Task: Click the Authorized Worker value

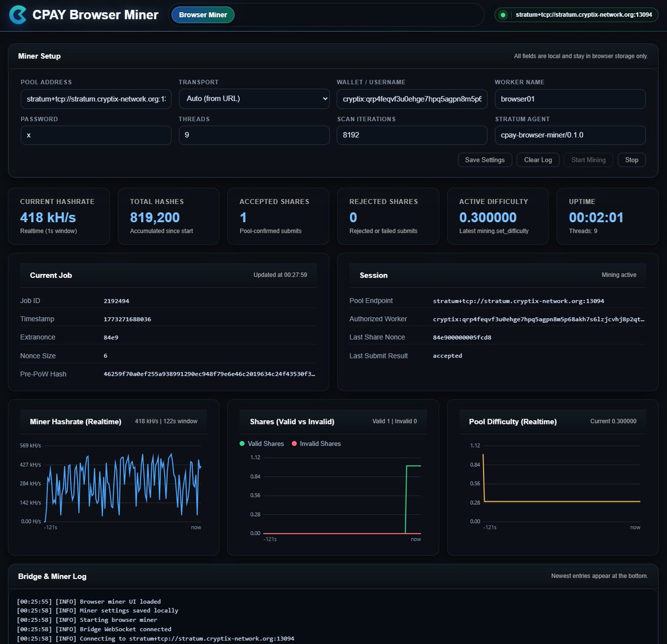Action: (x=539, y=319)
